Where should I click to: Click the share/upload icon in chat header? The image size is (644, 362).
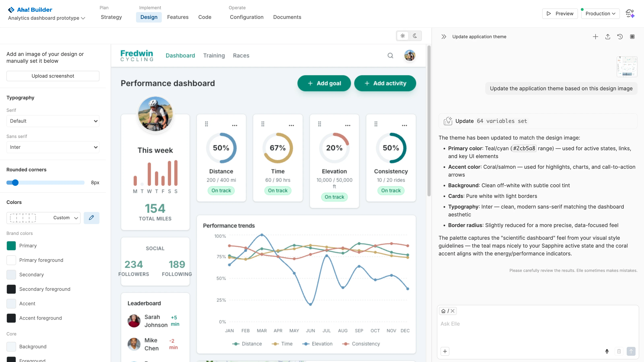tap(608, 37)
